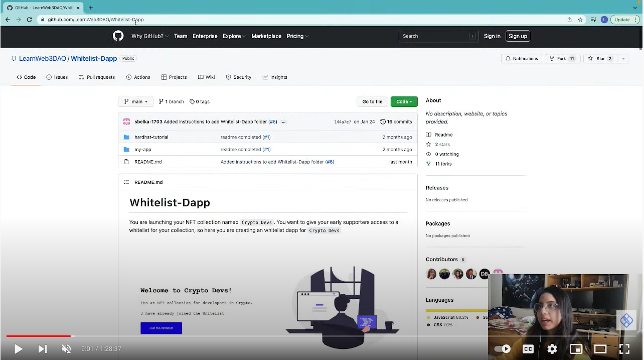Open the Insights section

click(275, 77)
